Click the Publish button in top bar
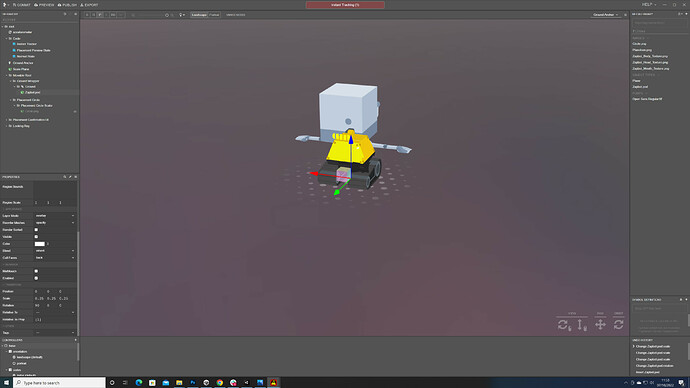This screenshot has height=388, width=690. 67,5
